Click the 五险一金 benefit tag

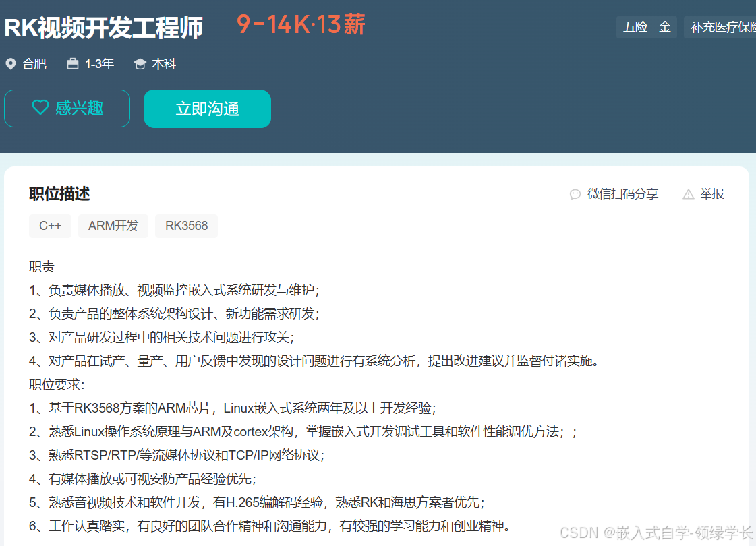(x=647, y=27)
